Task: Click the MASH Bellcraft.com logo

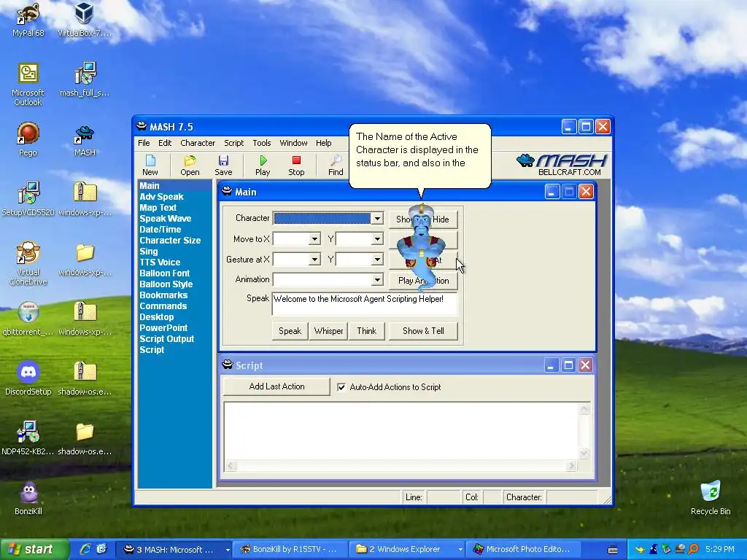Action: click(x=561, y=165)
